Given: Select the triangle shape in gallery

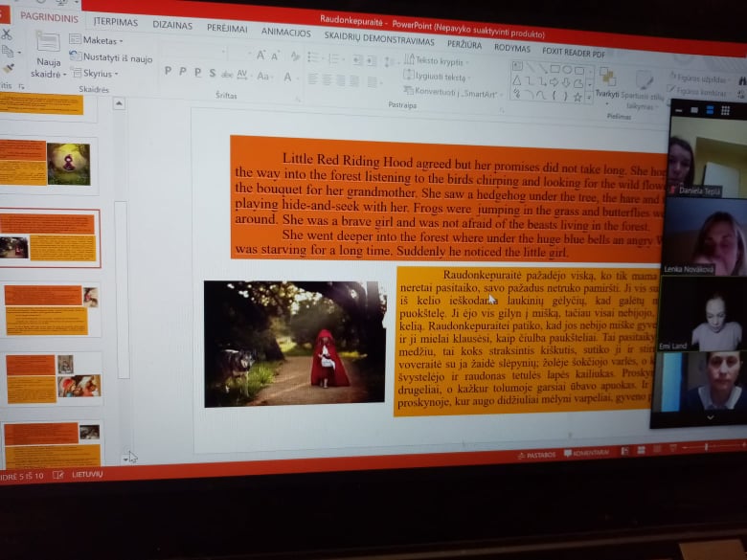Looking at the screenshot, I should [x=517, y=80].
